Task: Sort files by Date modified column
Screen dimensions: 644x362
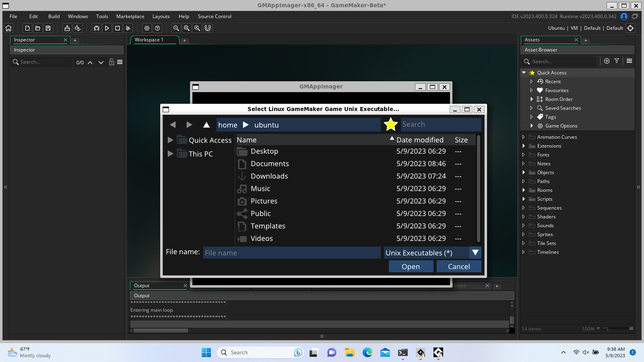Action: [420, 140]
